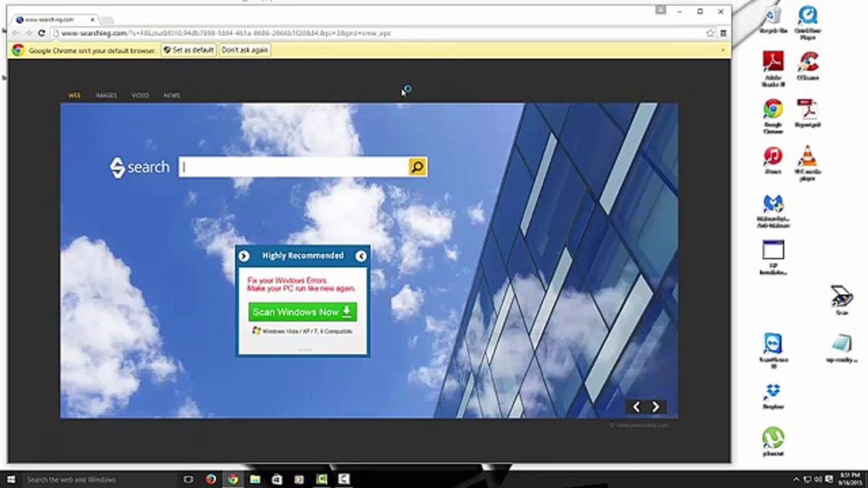The width and height of the screenshot is (868, 488).
Task: Open the notepad file desktop icon
Action: pos(842,348)
